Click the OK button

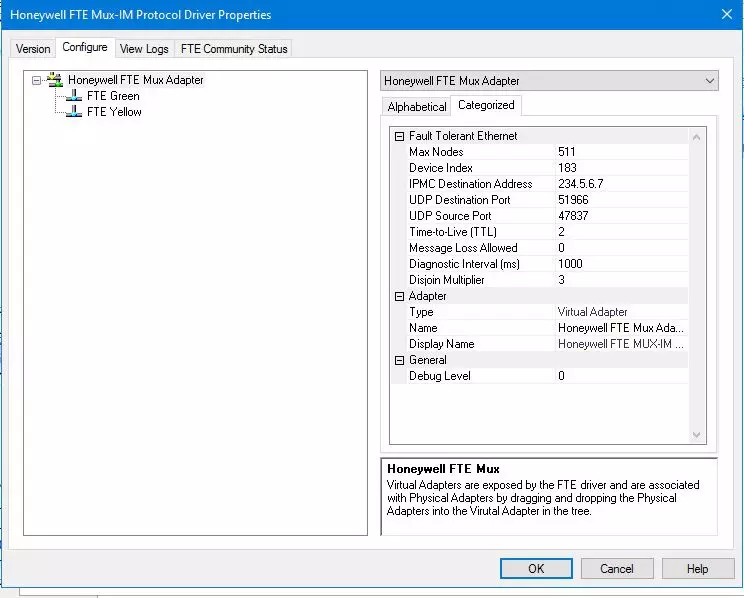point(536,569)
